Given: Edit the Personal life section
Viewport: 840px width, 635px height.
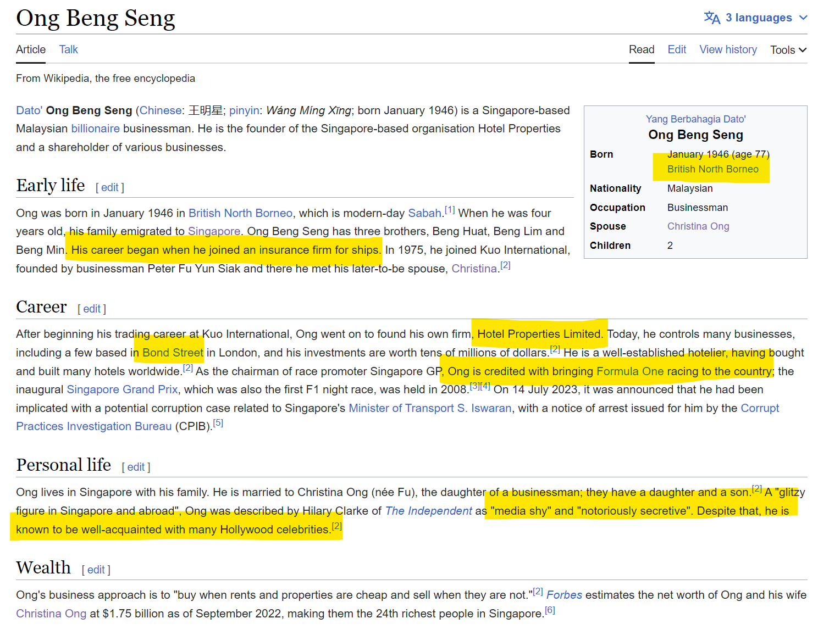Looking at the screenshot, I should pyautogui.click(x=136, y=467).
